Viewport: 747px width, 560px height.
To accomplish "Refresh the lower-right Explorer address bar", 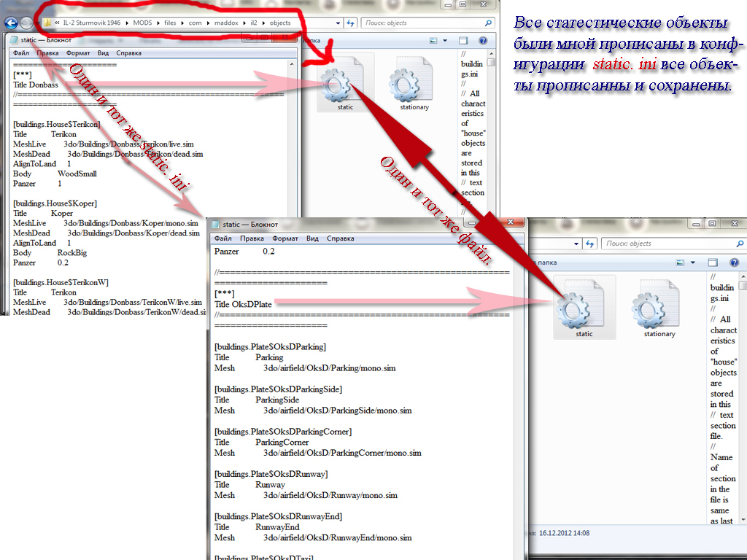I will click(589, 244).
